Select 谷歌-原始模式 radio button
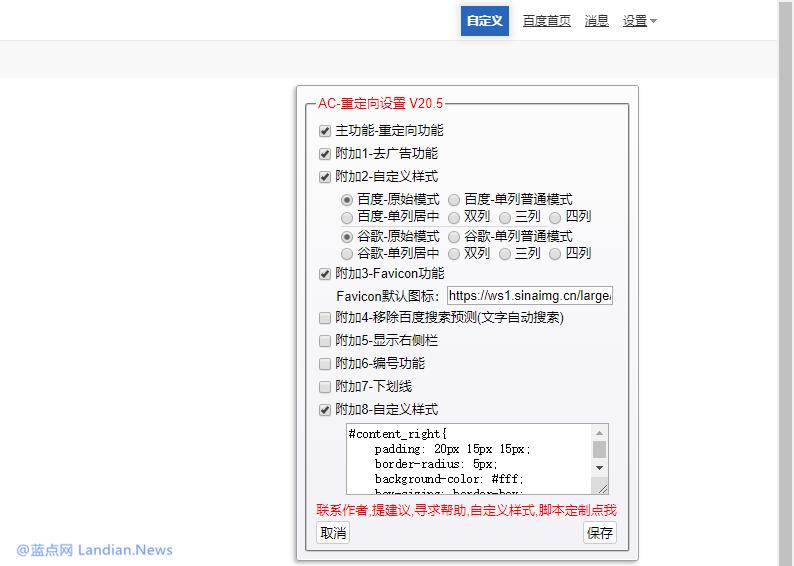The width and height of the screenshot is (794, 566). click(347, 236)
